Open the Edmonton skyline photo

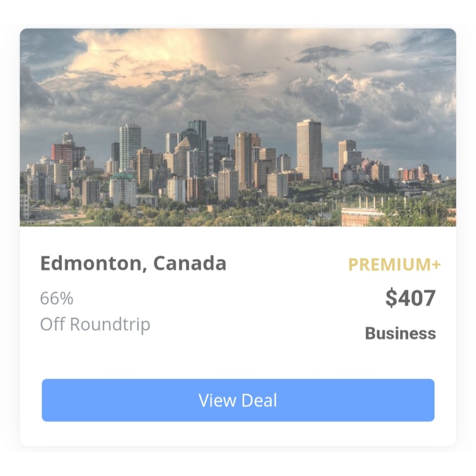click(238, 127)
